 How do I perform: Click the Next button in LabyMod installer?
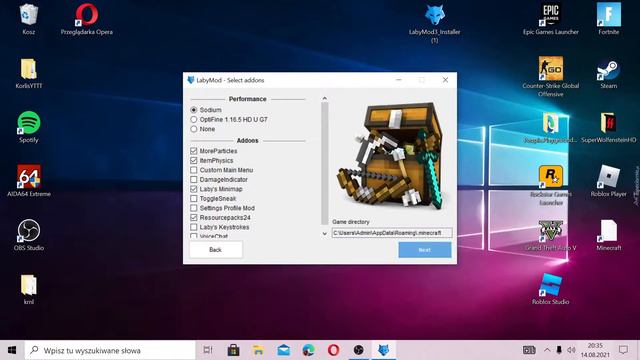click(x=424, y=250)
